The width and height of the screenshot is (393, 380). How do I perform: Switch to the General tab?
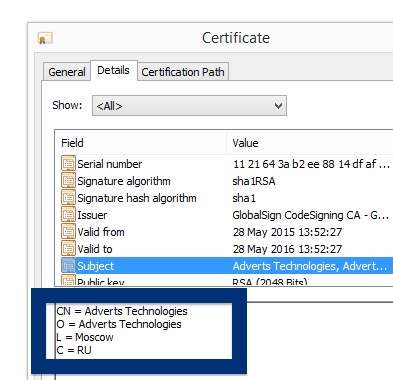pyautogui.click(x=67, y=72)
